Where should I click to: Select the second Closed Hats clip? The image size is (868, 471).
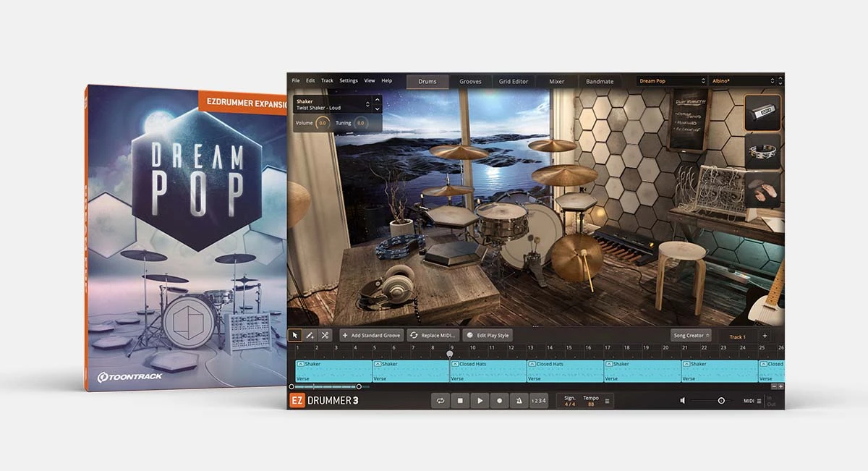pos(565,371)
